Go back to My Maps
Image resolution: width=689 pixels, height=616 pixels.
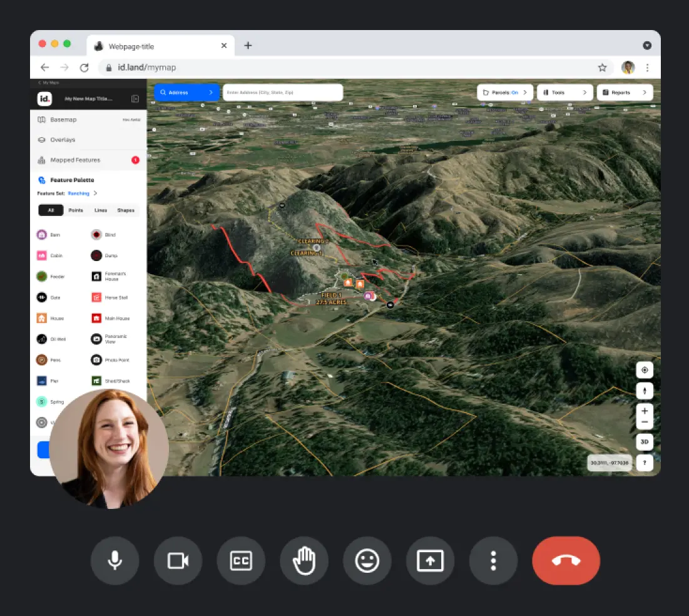click(48, 82)
